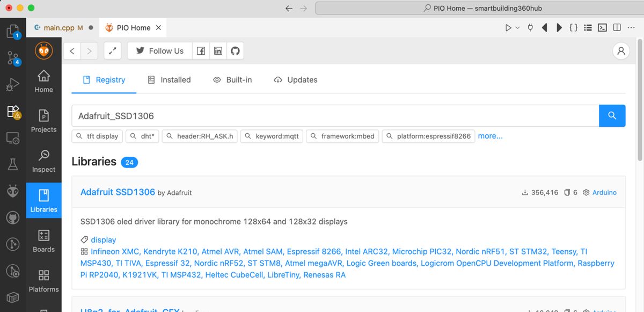Open PlatformIO Facebook page
The width and height of the screenshot is (644, 312).
201,51
